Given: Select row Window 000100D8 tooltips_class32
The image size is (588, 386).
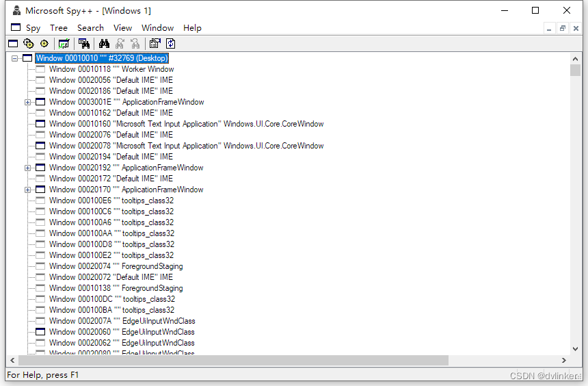Looking at the screenshot, I should [111, 244].
